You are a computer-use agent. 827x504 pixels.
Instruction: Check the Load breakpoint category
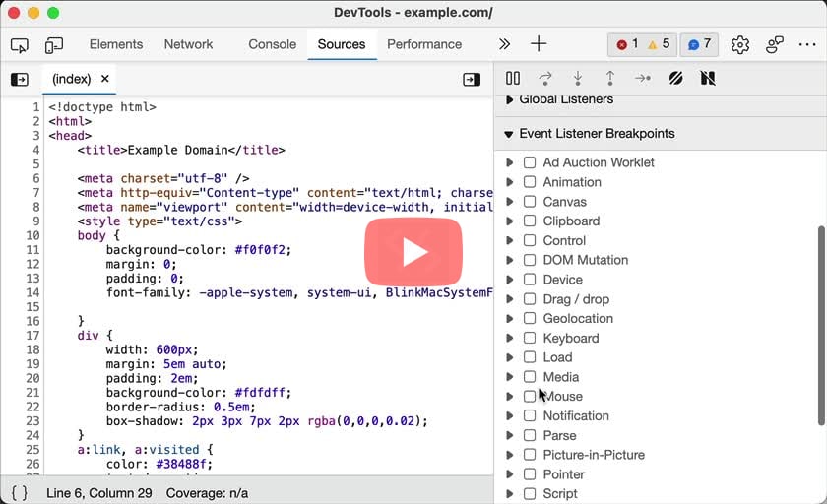tap(530, 357)
